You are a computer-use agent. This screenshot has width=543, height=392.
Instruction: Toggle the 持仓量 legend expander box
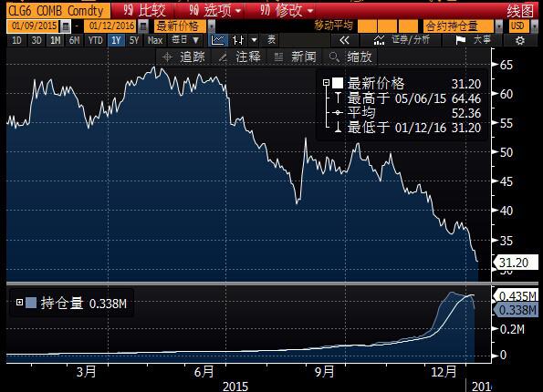click(x=19, y=303)
